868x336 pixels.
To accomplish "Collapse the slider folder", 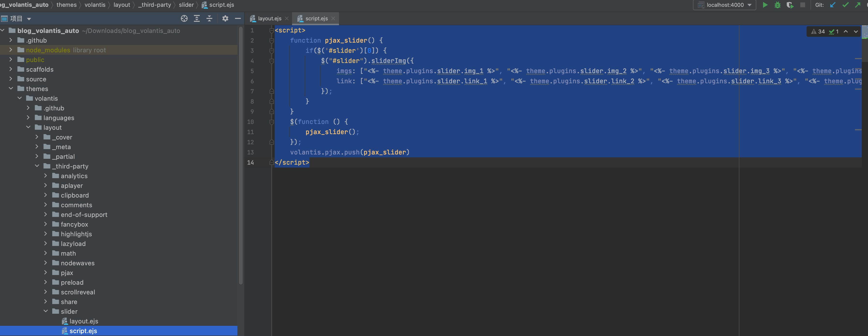I will pyautogui.click(x=45, y=311).
